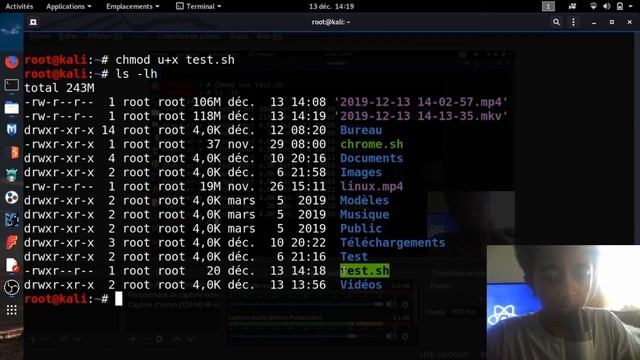The height and width of the screenshot is (360, 640).
Task: Click the Test directory name
Action: (x=354, y=257)
